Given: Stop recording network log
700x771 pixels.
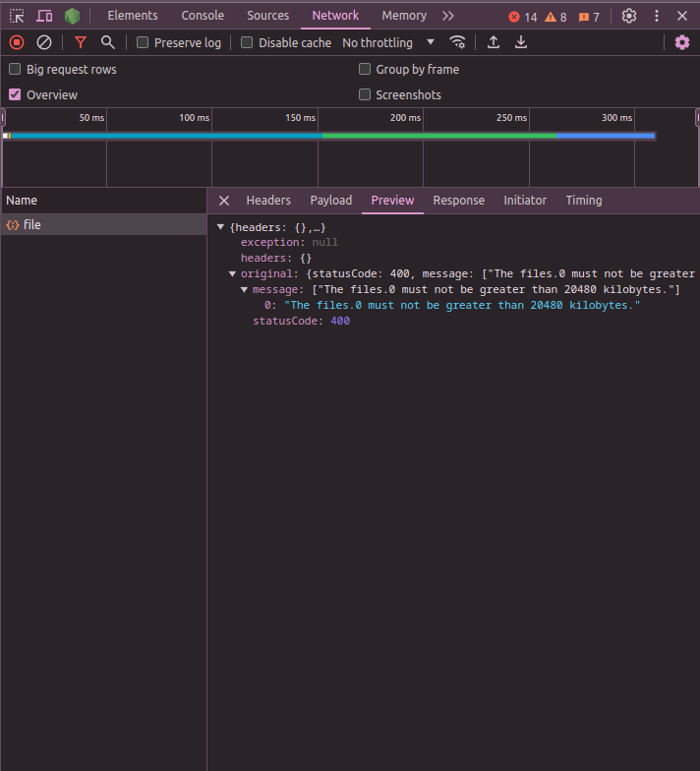Looking at the screenshot, I should tap(17, 42).
